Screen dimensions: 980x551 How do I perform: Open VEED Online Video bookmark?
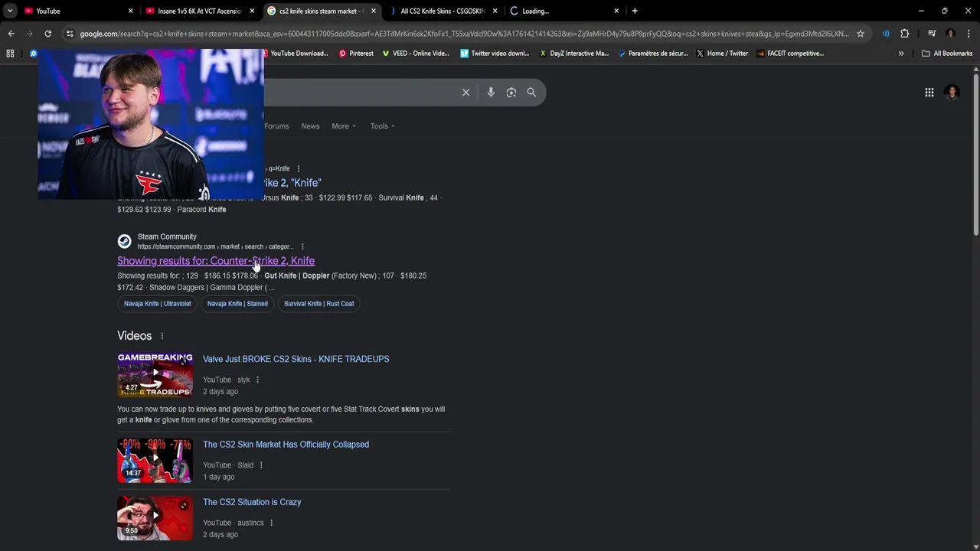point(416,54)
